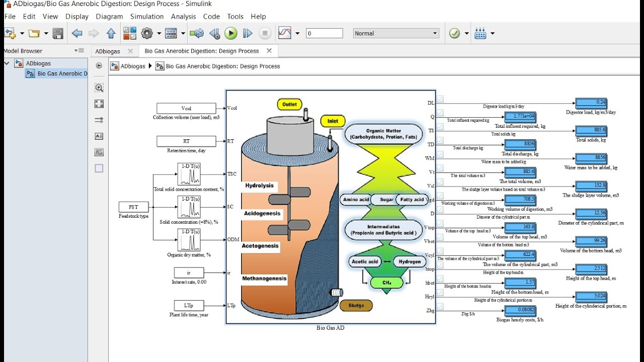Open the Library Browser
This screenshot has width=644, height=362.
point(130,34)
